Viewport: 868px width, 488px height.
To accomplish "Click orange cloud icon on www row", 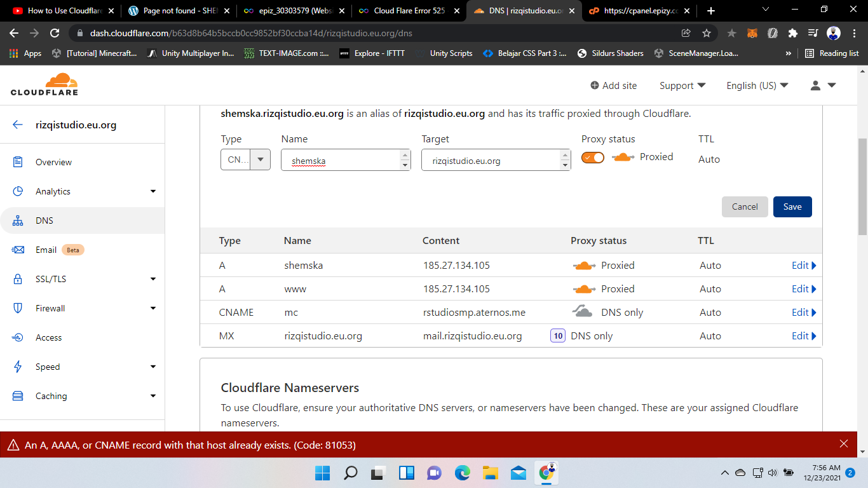I will 584,288.
